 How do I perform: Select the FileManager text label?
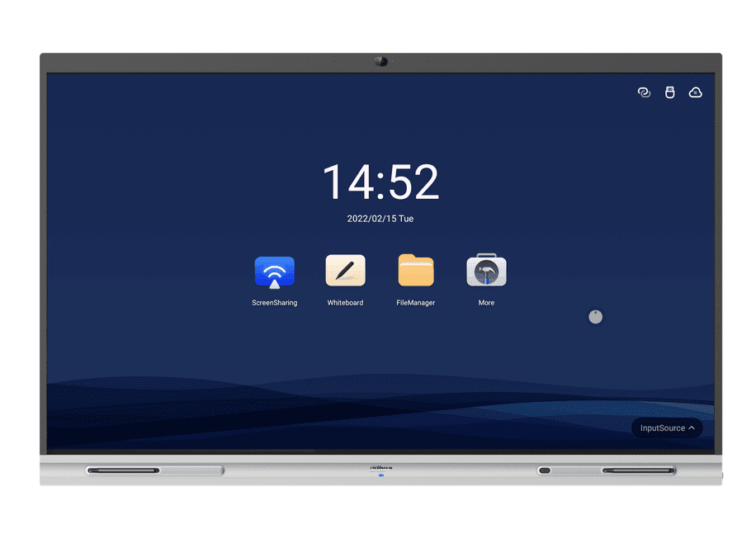416,303
